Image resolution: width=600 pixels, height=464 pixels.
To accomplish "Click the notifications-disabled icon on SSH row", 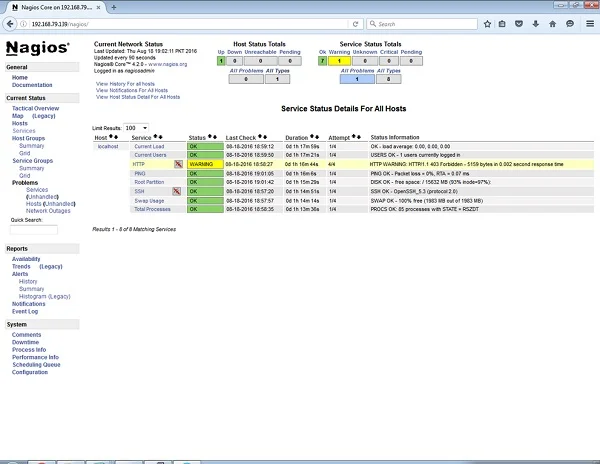I will pos(176,191).
